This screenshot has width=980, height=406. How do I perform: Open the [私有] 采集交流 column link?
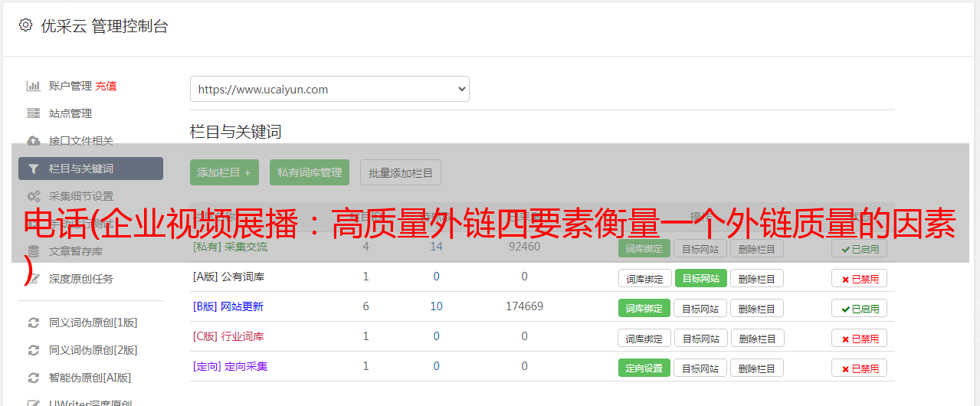[231, 247]
